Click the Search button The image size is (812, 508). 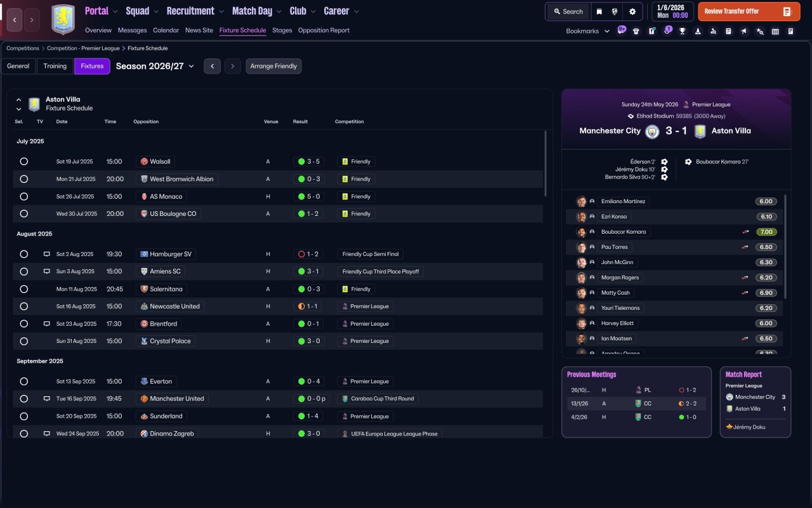[568, 11]
